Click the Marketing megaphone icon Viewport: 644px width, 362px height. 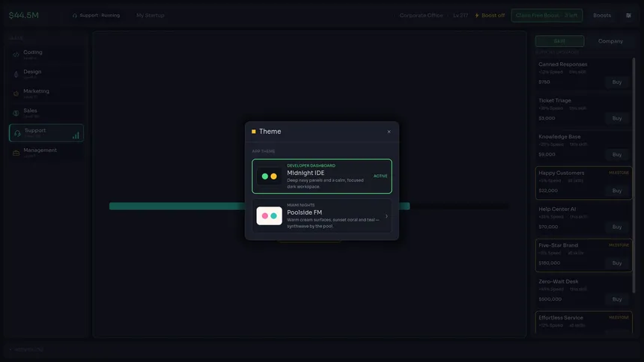click(x=16, y=93)
